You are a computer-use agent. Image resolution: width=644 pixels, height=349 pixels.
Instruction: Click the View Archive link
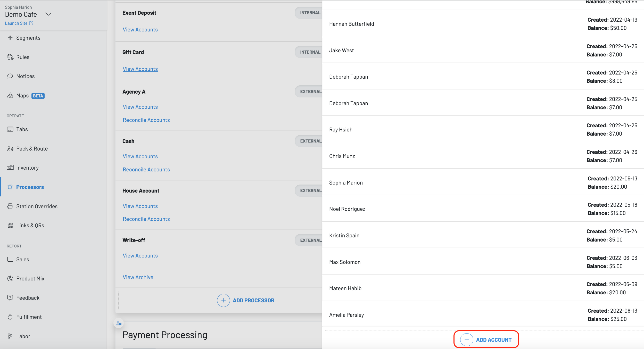tap(138, 277)
